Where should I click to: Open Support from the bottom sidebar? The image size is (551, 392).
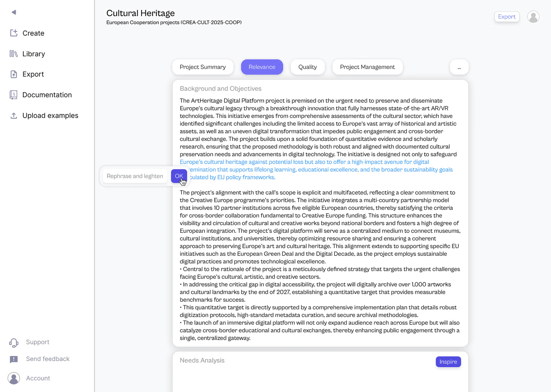pyautogui.click(x=14, y=342)
